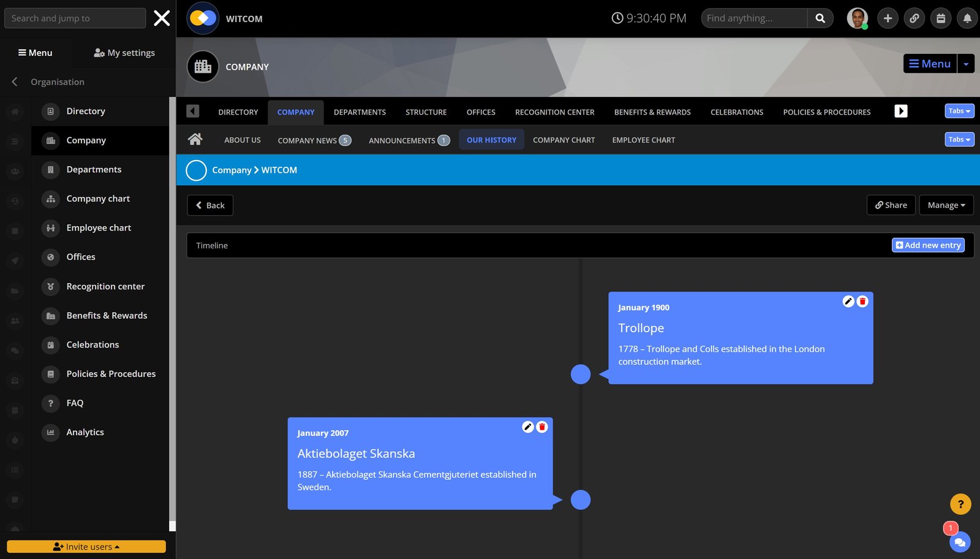Click the January 1900 timeline marker dot
This screenshot has height=559, width=980.
[x=581, y=374]
